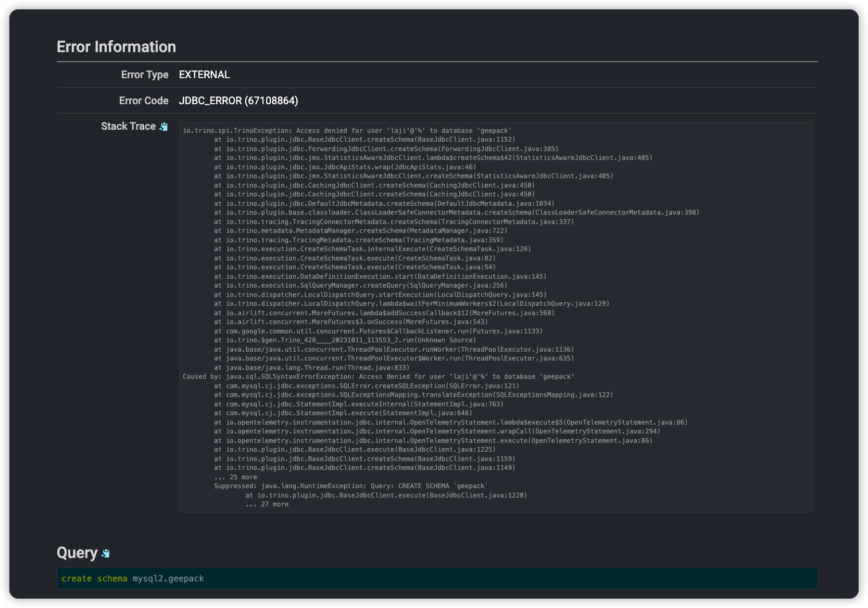Viewport: 868px width, 608px height.
Task: Click the 'create schema' keywords in query
Action: click(x=94, y=578)
